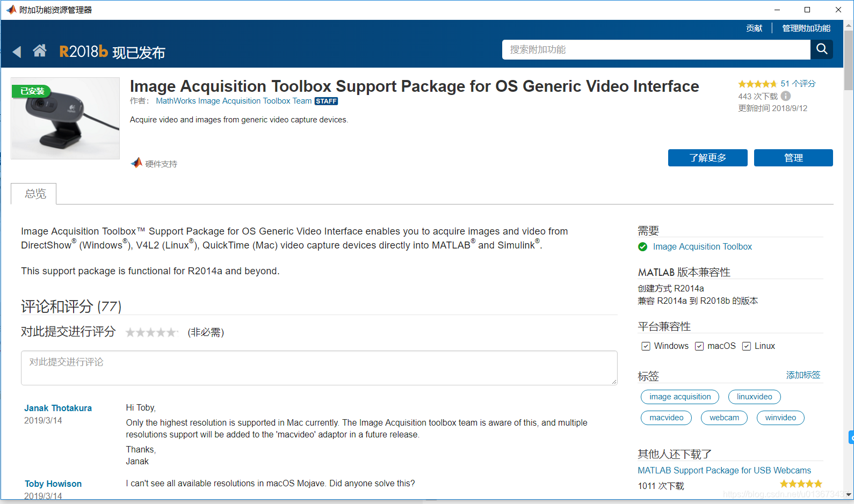Select the image acquisition tag
Screen dimensions: 854x504
coord(679,397)
